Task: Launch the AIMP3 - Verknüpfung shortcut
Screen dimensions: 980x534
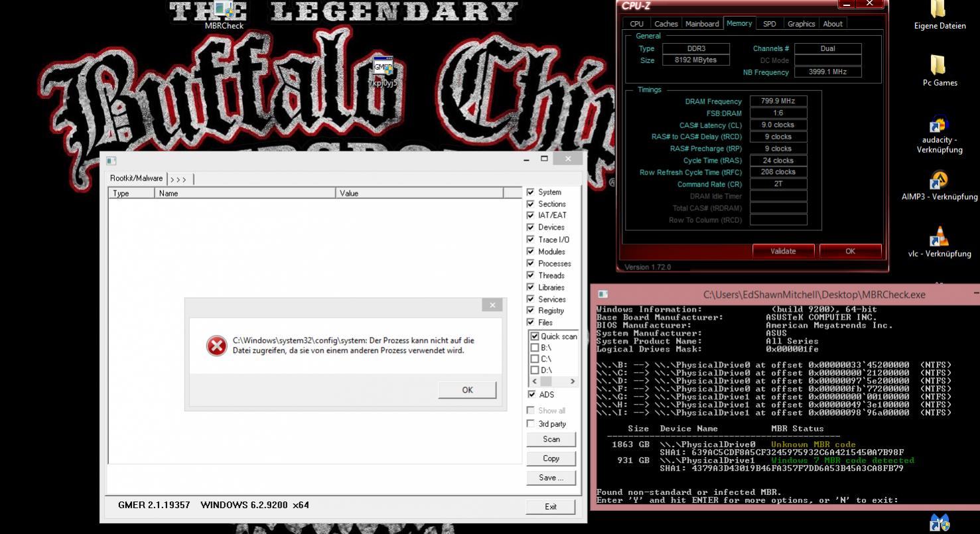Action: 940,186
